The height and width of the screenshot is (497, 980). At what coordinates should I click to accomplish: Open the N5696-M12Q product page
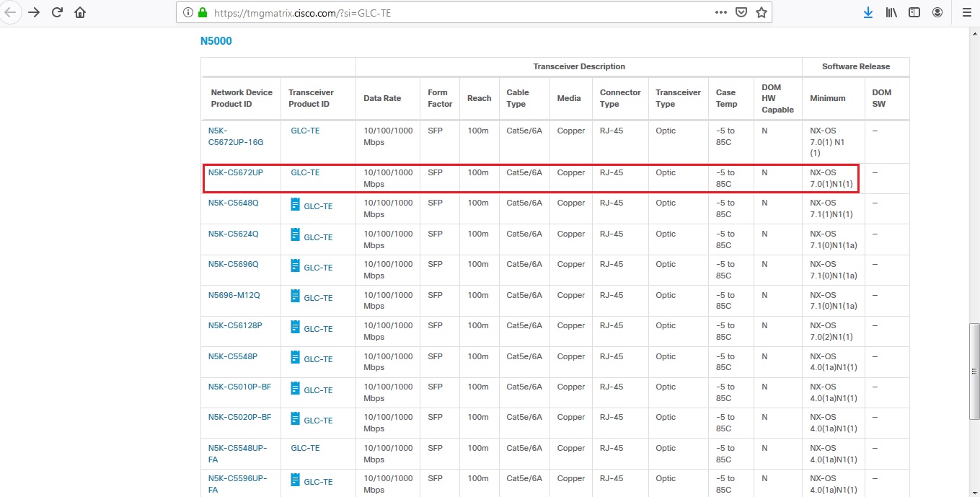click(234, 295)
